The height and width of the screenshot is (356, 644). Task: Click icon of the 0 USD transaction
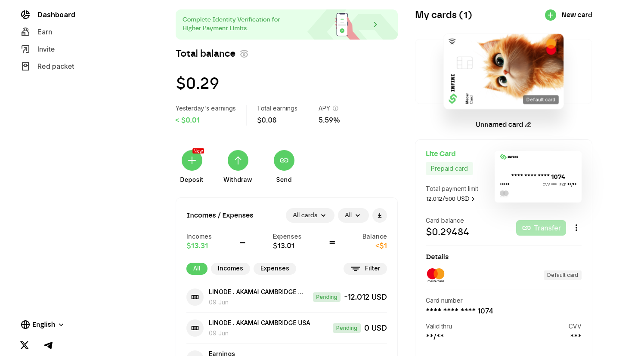click(195, 328)
